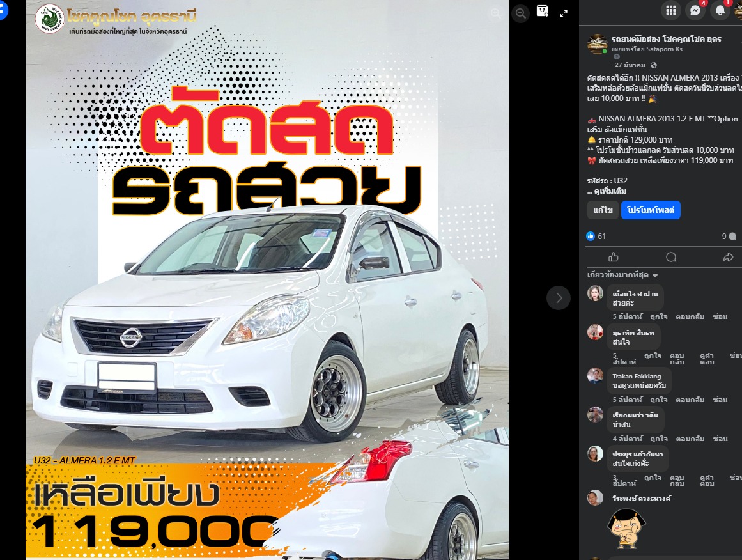This screenshot has height=560, width=742.
Task: Like เตือนใจ คำปาน's comment
Action: tap(659, 316)
